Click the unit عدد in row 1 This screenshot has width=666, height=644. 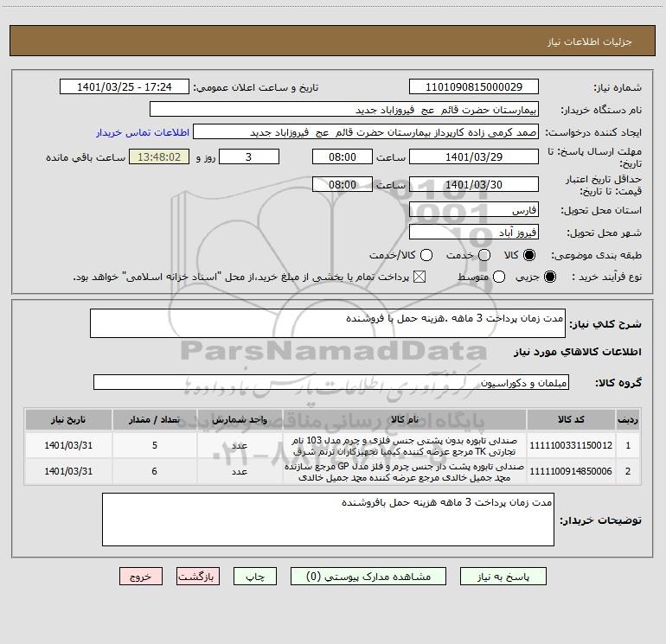pos(240,445)
